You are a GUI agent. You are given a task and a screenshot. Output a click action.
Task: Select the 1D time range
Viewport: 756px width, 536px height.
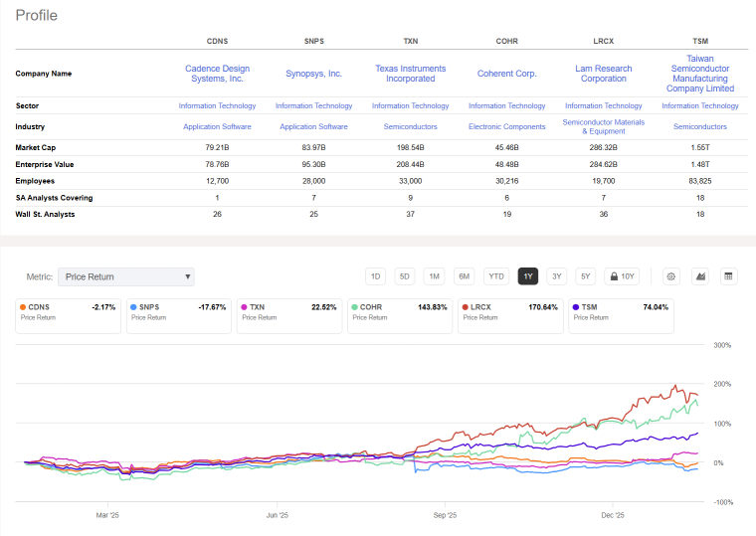(x=376, y=276)
